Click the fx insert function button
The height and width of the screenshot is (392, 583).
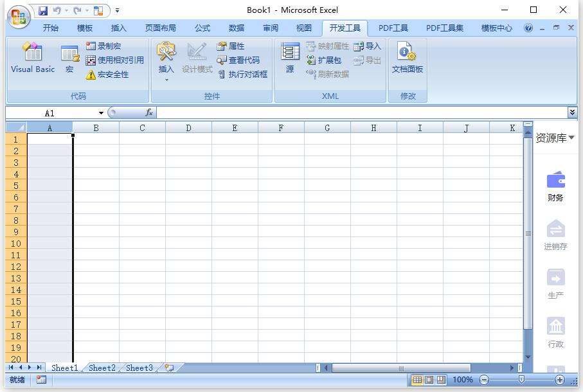point(149,112)
